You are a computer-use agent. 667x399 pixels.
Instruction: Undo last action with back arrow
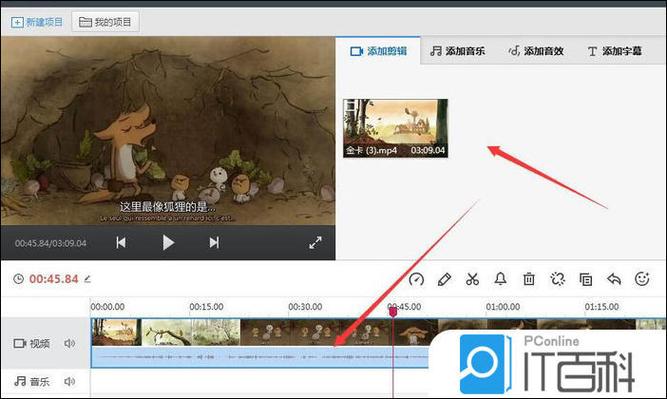(x=614, y=279)
